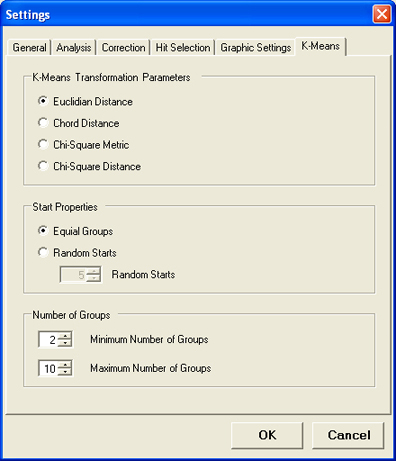The height and width of the screenshot is (461, 396).
Task: Increase Maximum Number of Groups with up arrow
Action: click(x=65, y=365)
